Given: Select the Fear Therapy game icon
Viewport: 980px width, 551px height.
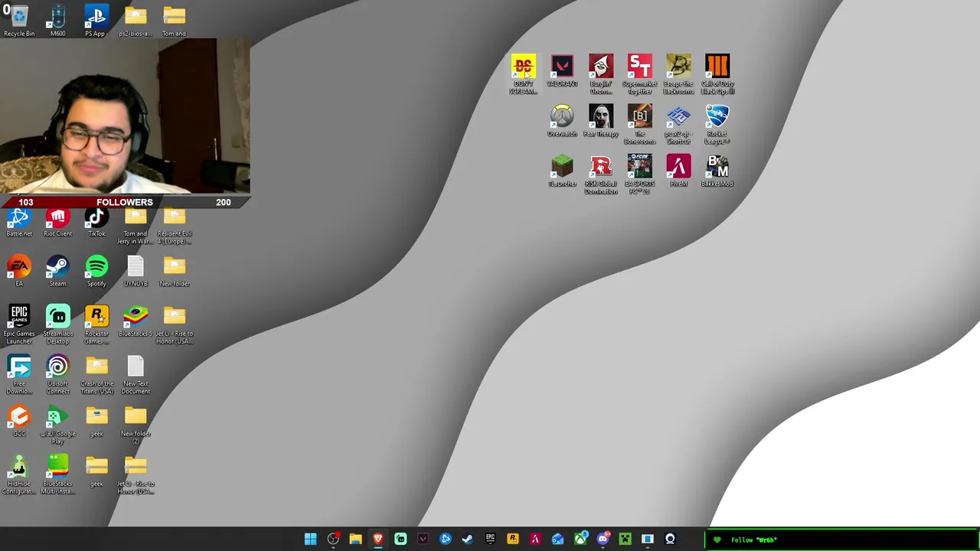Looking at the screenshot, I should (601, 121).
